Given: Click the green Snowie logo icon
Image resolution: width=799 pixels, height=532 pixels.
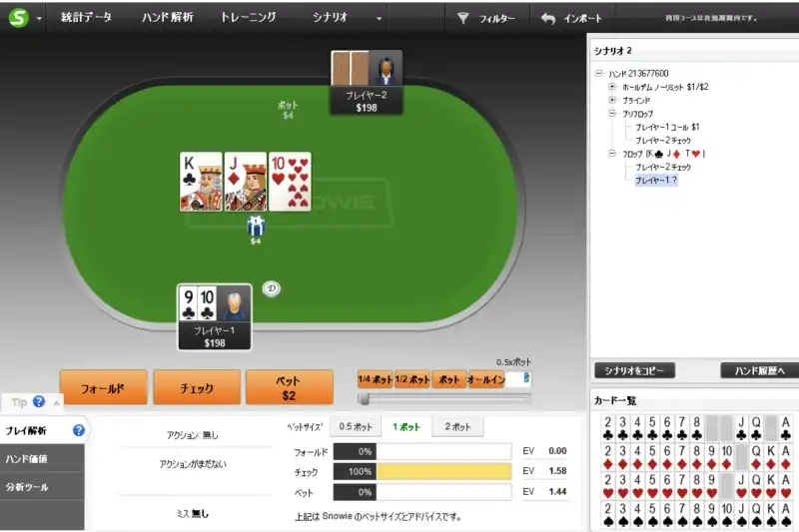Looking at the screenshot, I should click(18, 18).
